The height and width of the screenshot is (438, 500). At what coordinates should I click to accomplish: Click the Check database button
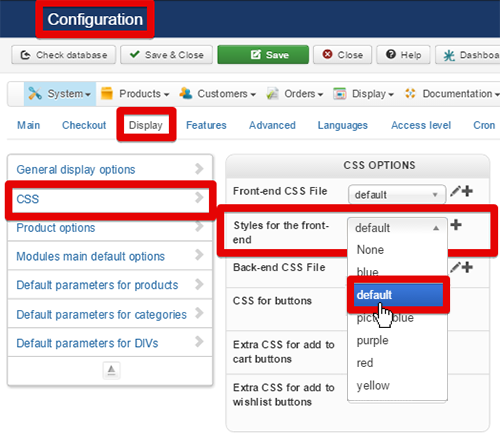[x=64, y=55]
